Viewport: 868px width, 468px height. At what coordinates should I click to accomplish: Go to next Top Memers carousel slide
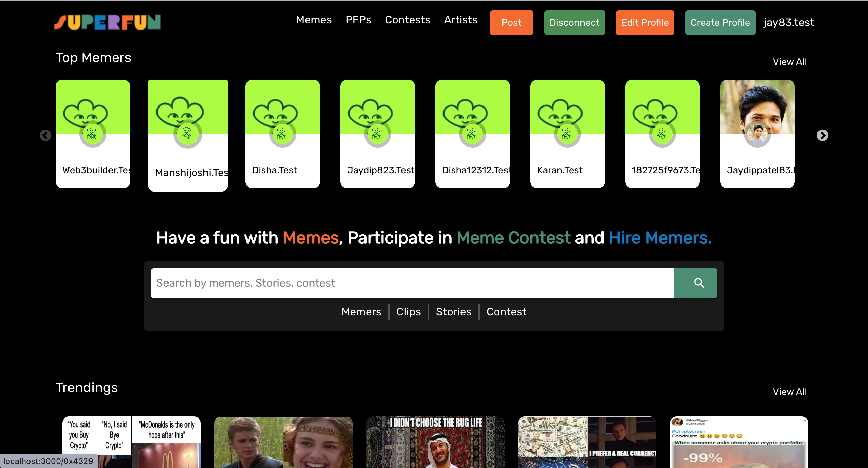click(x=822, y=135)
